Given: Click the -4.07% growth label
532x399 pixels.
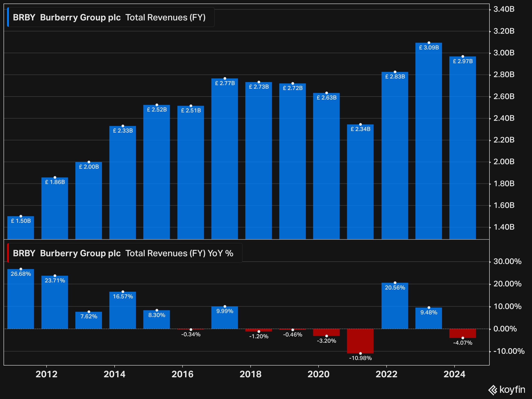Looking at the screenshot, I should [x=463, y=343].
